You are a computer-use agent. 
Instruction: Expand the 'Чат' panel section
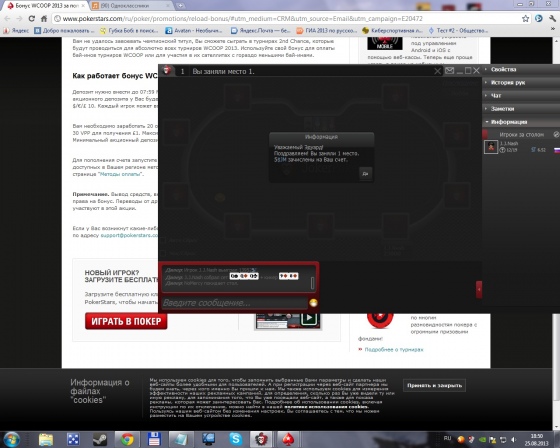coord(521,96)
